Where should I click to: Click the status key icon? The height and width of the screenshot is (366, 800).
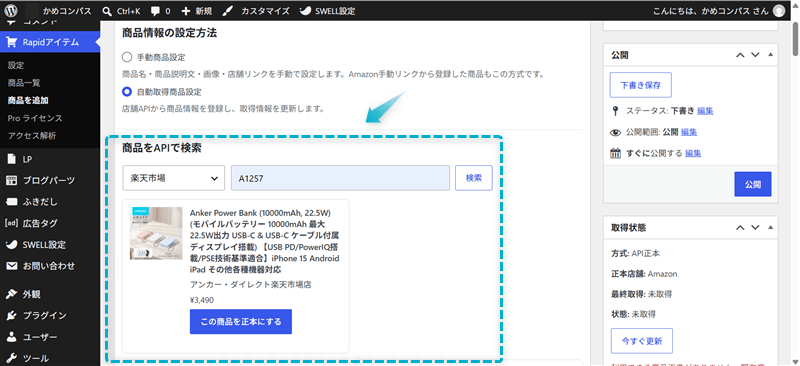[x=615, y=110]
